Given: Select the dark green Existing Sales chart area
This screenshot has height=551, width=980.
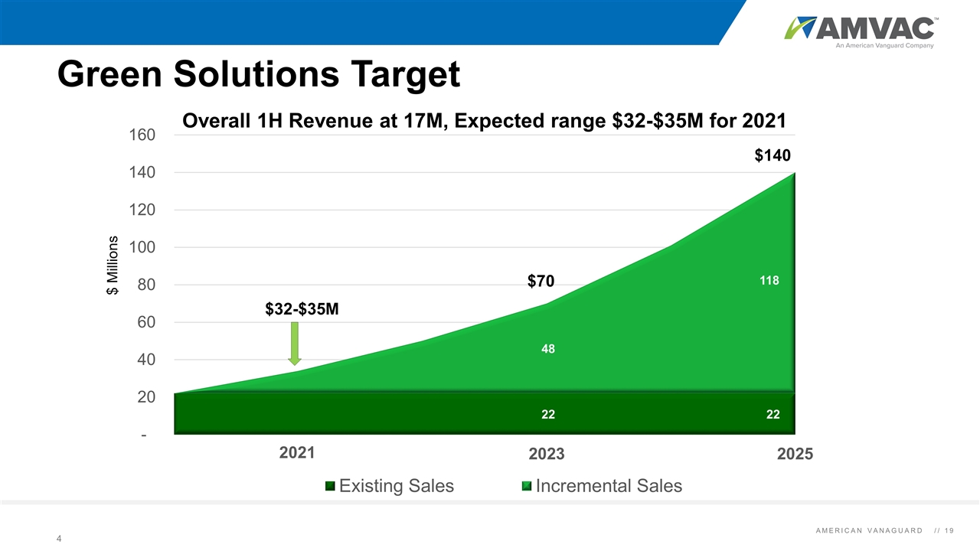Looking at the screenshot, I should click(485, 413).
